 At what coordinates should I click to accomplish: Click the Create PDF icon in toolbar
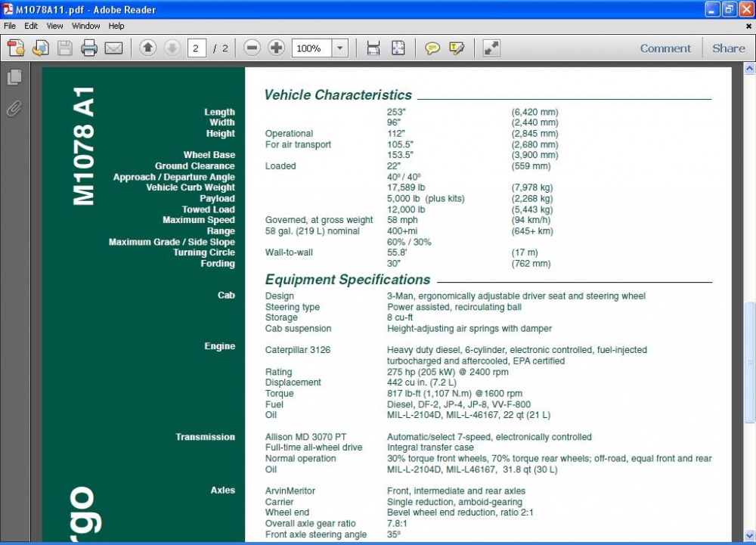pos(16,48)
